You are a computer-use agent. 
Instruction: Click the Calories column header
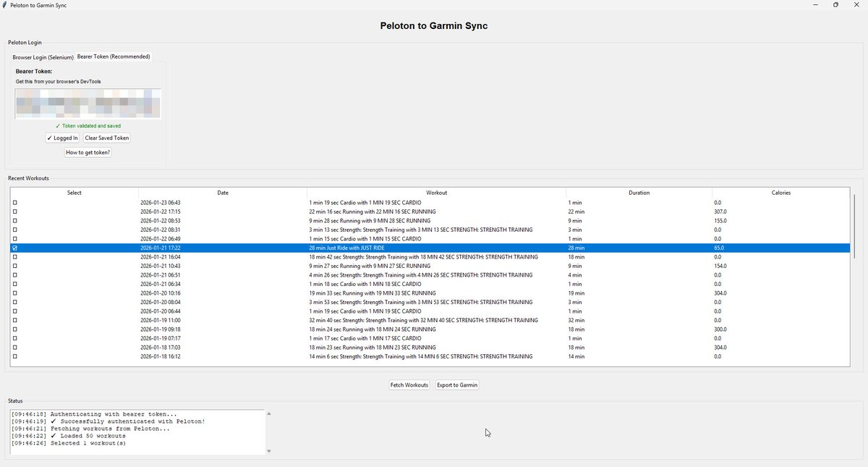pos(781,193)
